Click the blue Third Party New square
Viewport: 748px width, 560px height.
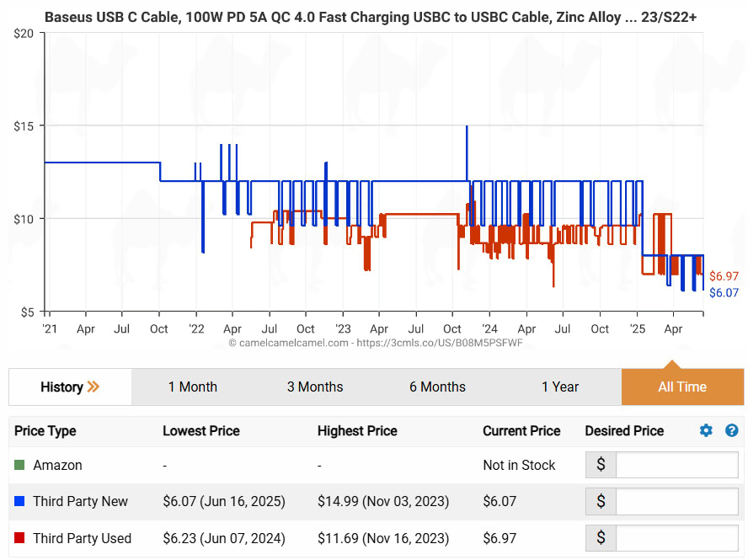(x=19, y=502)
